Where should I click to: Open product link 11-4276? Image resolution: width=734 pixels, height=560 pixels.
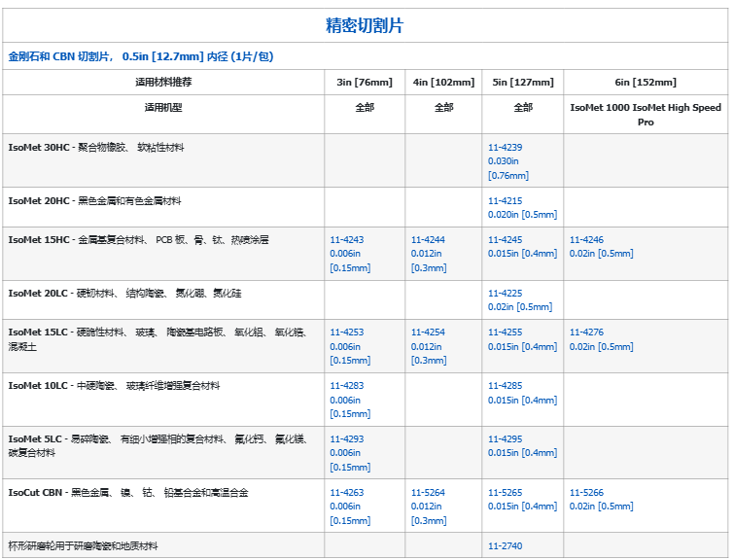586,332
